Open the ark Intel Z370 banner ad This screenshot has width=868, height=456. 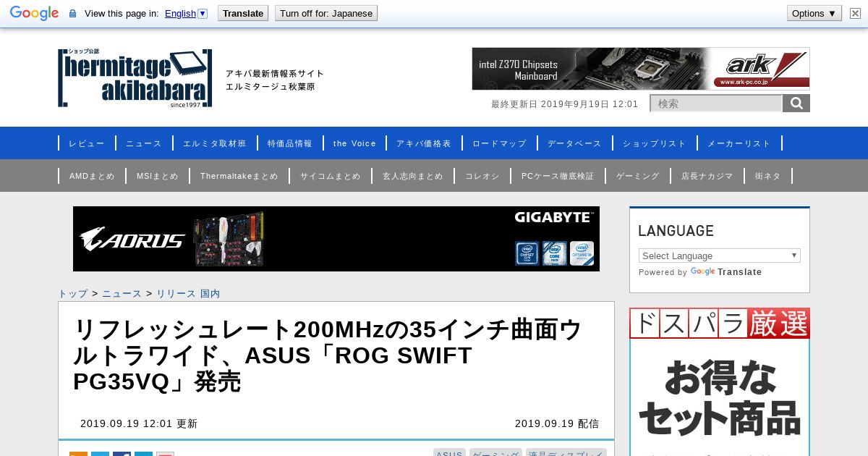[x=641, y=69]
